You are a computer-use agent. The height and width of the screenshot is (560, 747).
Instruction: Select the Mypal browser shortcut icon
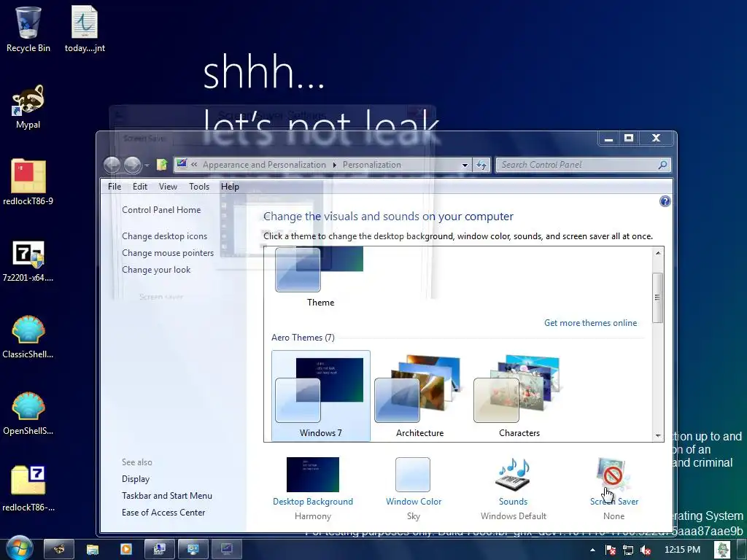(x=28, y=106)
